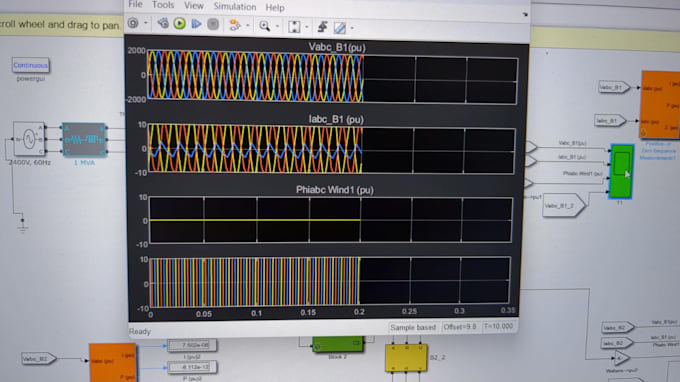The image size is (680, 382).
Task: Select the Vabc_B2 tag at bottom left
Action: tap(39, 359)
